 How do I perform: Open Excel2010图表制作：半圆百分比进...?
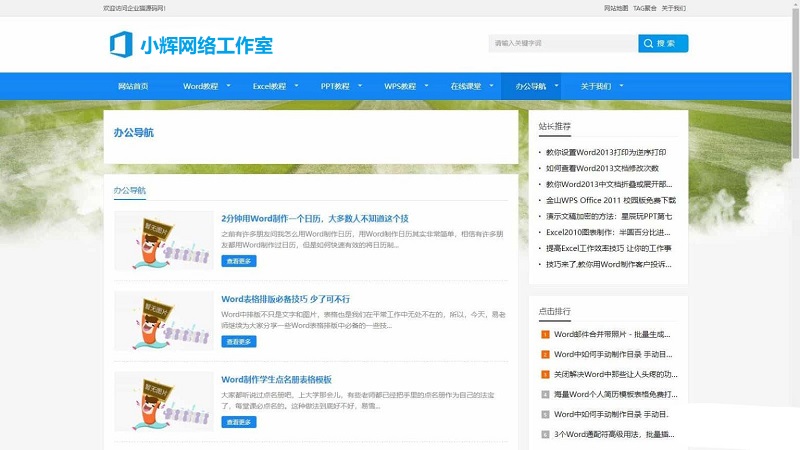coord(608,232)
